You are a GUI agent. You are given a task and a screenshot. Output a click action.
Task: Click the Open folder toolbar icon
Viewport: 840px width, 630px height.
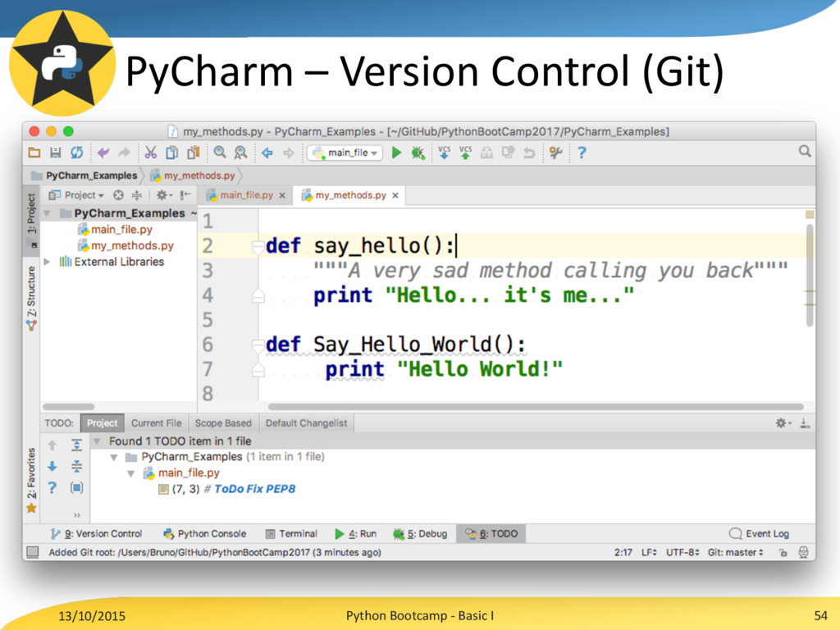[34, 153]
